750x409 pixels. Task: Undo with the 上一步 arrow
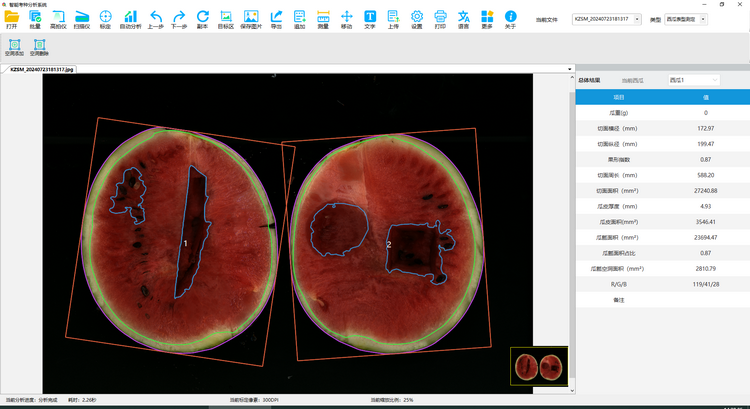pyautogui.click(x=156, y=19)
